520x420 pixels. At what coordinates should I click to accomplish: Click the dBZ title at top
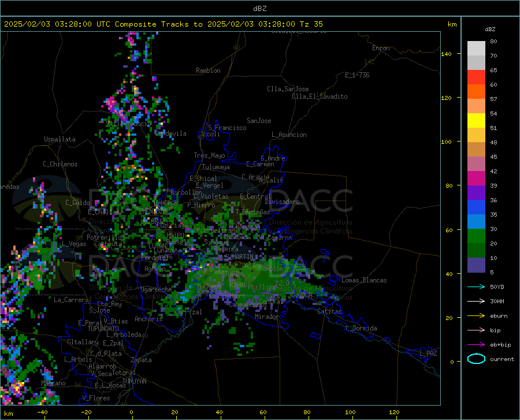[x=259, y=9]
